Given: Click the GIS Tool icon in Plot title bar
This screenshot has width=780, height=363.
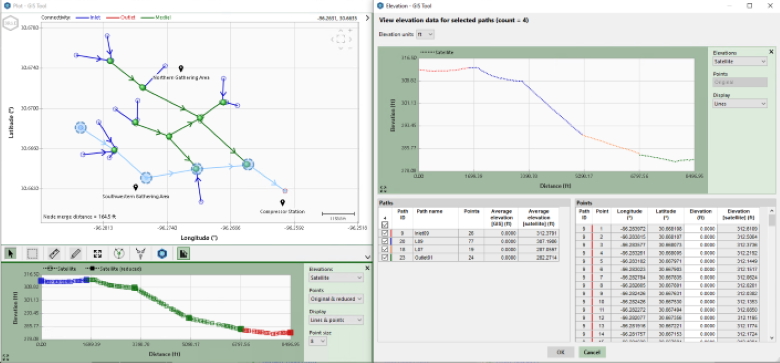Looking at the screenshot, I should coord(6,5).
